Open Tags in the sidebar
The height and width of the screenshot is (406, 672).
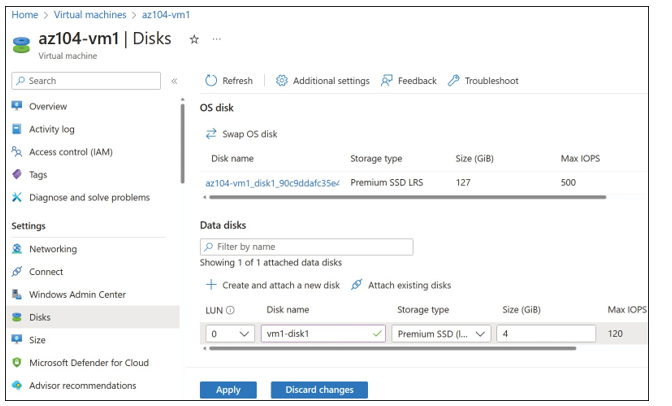pyautogui.click(x=38, y=174)
